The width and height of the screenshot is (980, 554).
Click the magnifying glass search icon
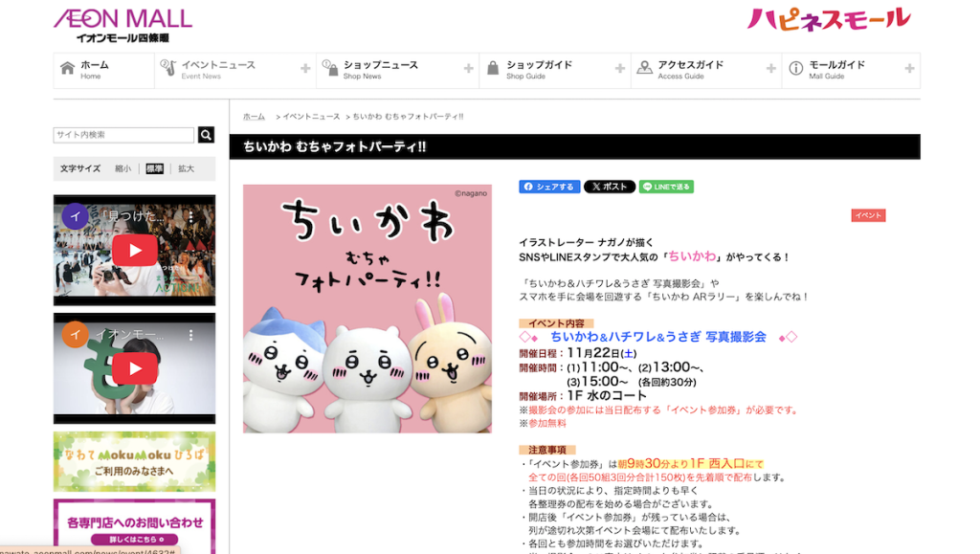click(x=206, y=135)
